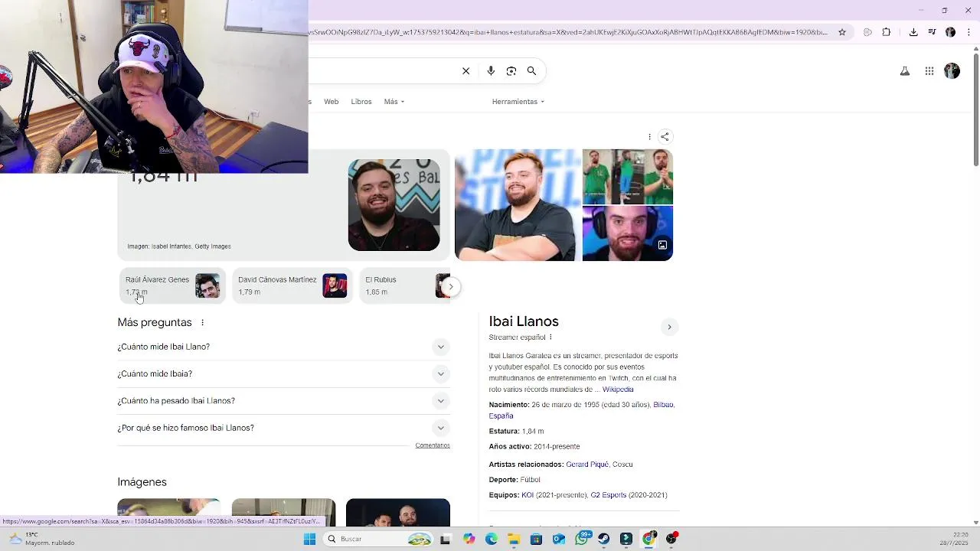Open Google Lens image search icon

coord(511,71)
